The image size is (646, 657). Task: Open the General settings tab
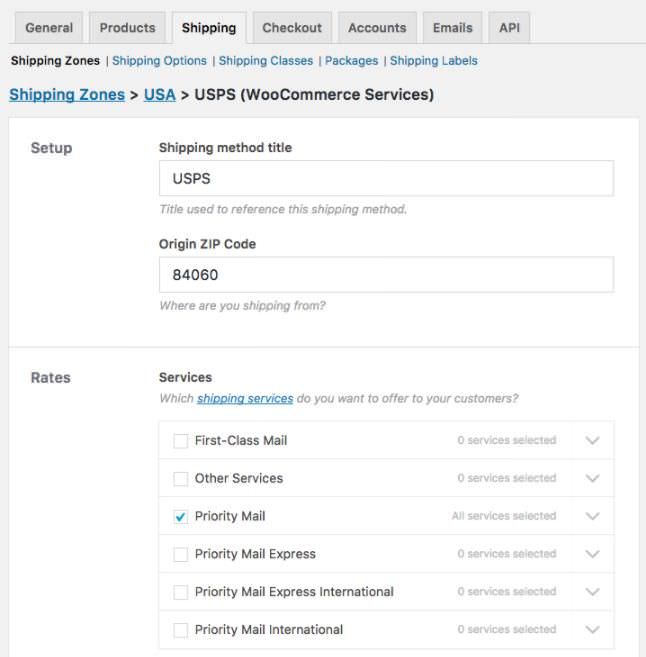[x=49, y=28]
